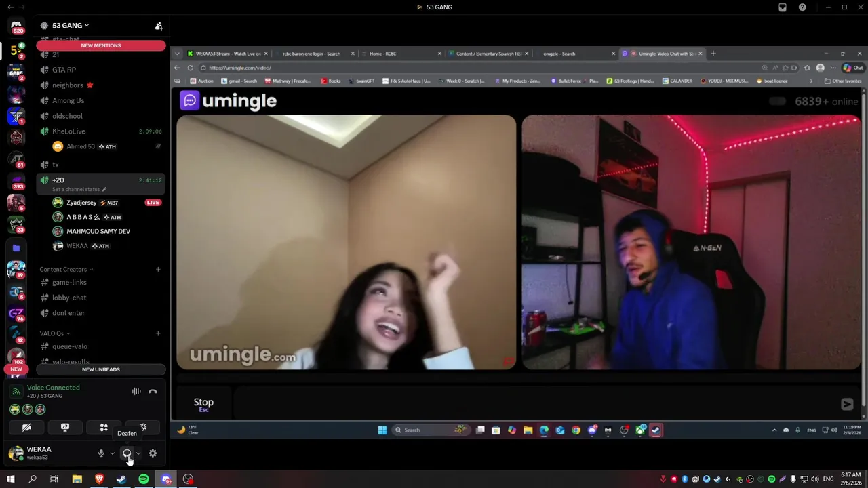The height and width of the screenshot is (488, 868).
Task: Jump to NEW MENTIONS banner
Action: pos(101,45)
